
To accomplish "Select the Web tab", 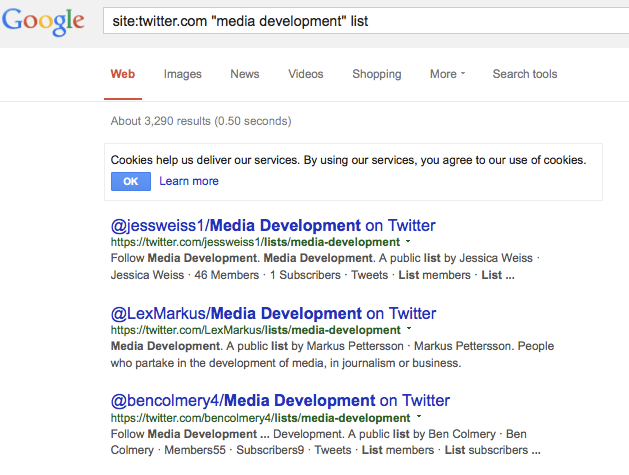I will click(x=123, y=74).
